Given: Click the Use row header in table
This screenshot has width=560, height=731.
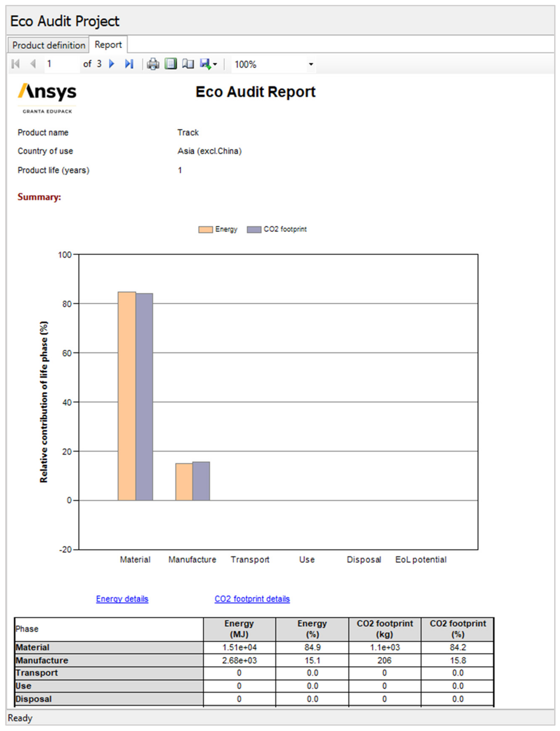Looking at the screenshot, I should click(109, 686).
